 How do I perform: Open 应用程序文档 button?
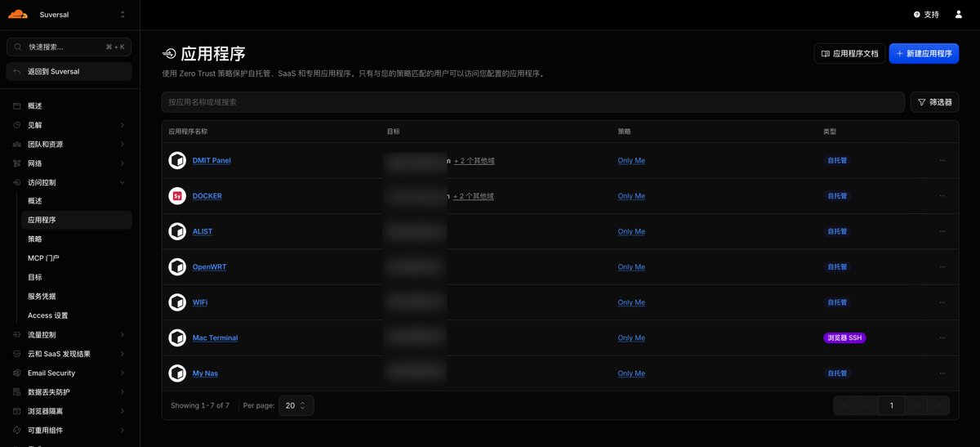tap(849, 53)
